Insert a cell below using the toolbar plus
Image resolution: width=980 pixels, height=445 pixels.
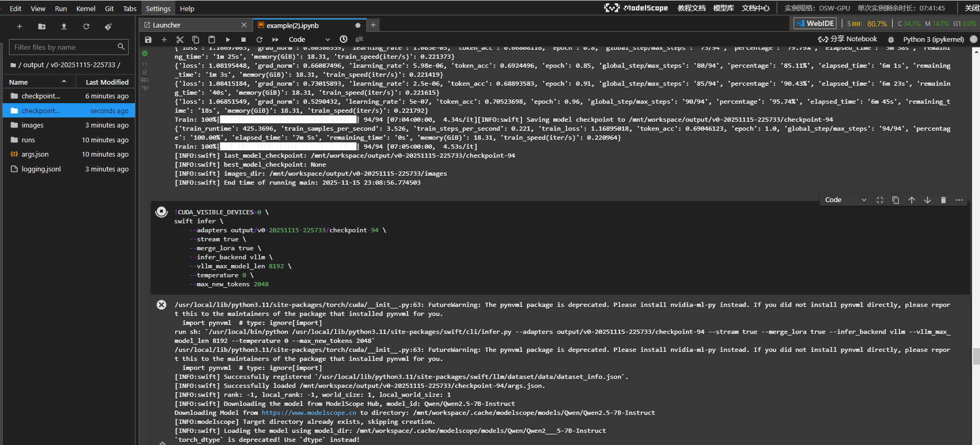[x=164, y=40]
